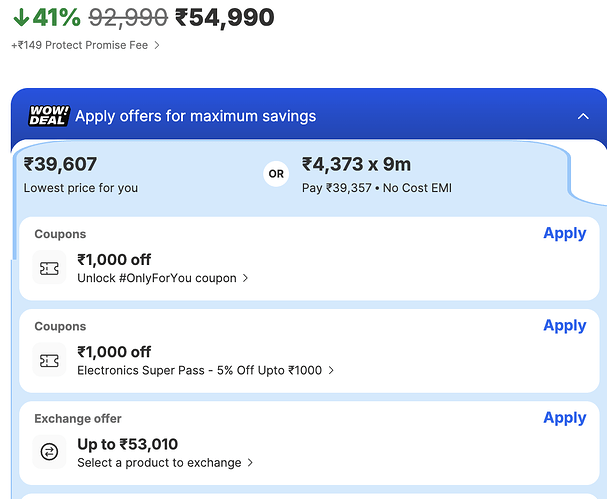
Task: Select the ₹4,373 x 9m EMI option
Action: [x=376, y=174]
